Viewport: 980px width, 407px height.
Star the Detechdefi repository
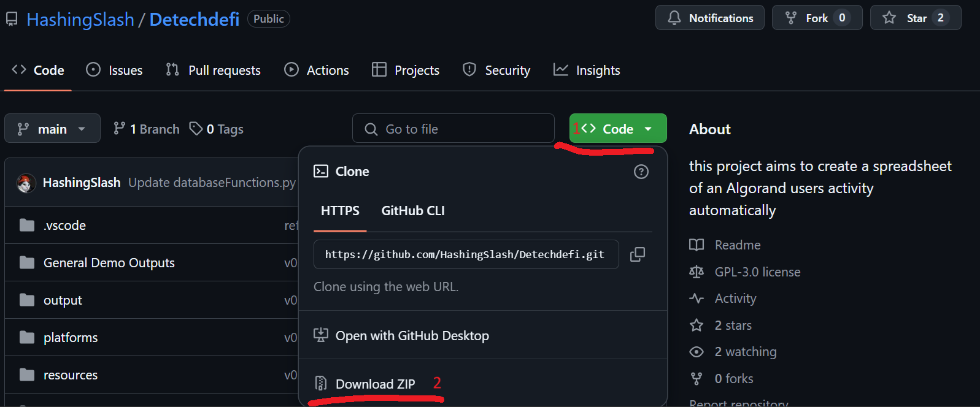915,18
